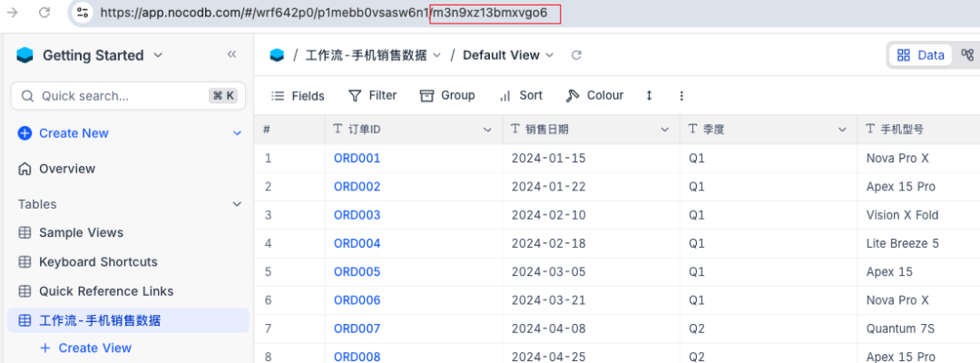Open the Sort toolbar option
This screenshot has width=980, height=363.
tap(521, 95)
